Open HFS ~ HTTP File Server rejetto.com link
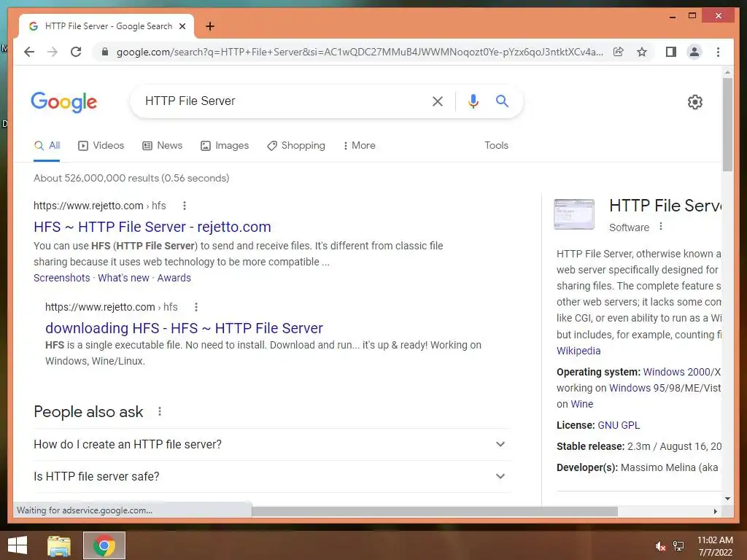This screenshot has height=560, width=747. tap(152, 227)
